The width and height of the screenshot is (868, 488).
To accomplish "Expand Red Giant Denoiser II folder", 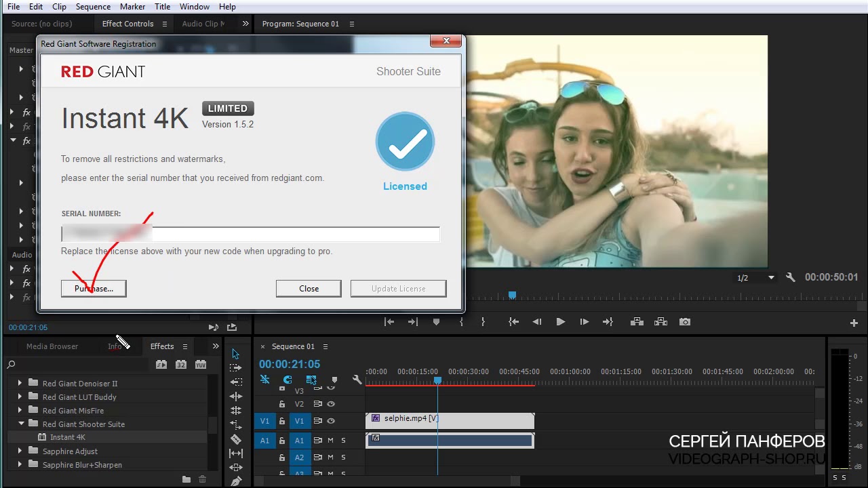I will click(20, 383).
